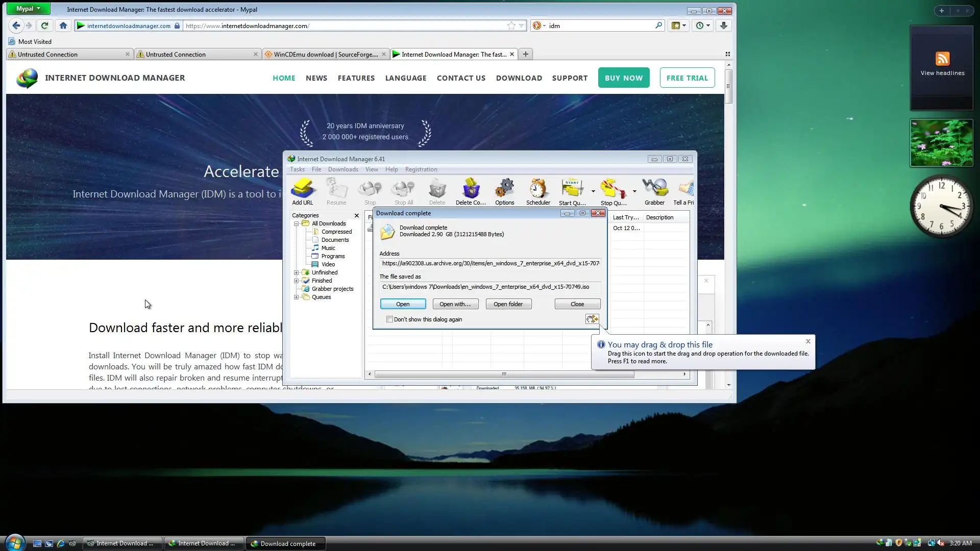
Task: Click the IDM horizontal scrollbar thumb
Action: pyautogui.click(x=504, y=374)
